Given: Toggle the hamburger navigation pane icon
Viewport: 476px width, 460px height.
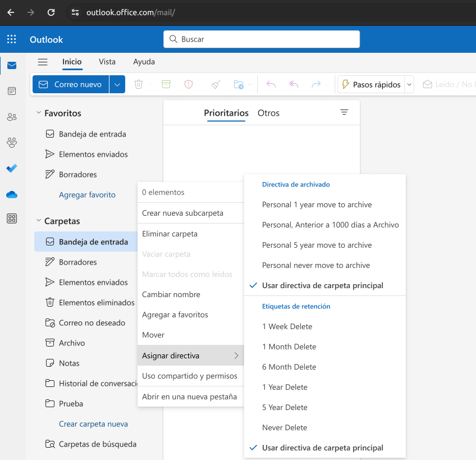Looking at the screenshot, I should 43,62.
